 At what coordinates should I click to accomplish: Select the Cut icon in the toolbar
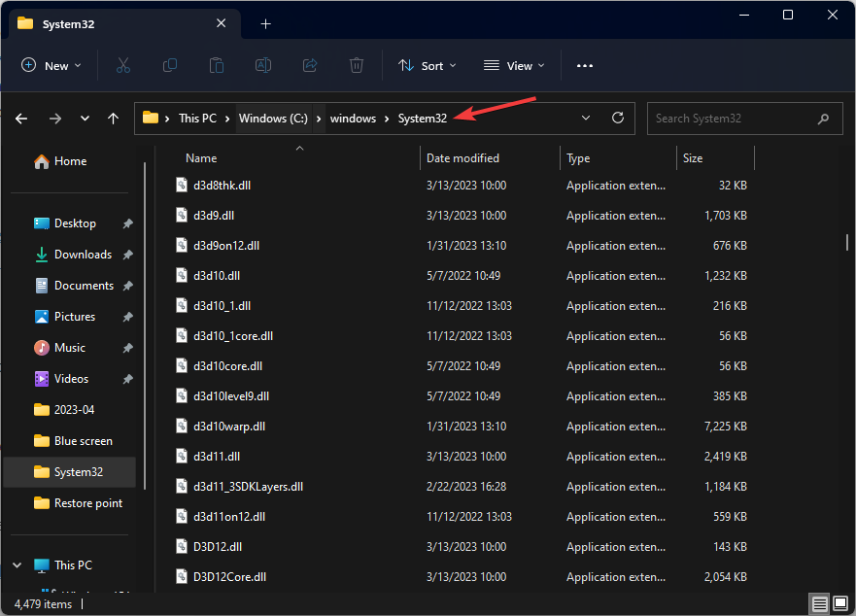pyautogui.click(x=123, y=65)
